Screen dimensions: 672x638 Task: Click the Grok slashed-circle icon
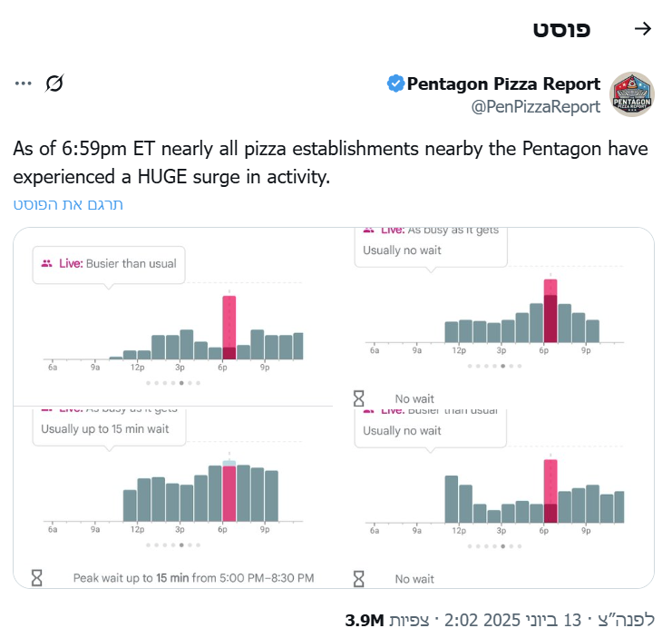[54, 83]
